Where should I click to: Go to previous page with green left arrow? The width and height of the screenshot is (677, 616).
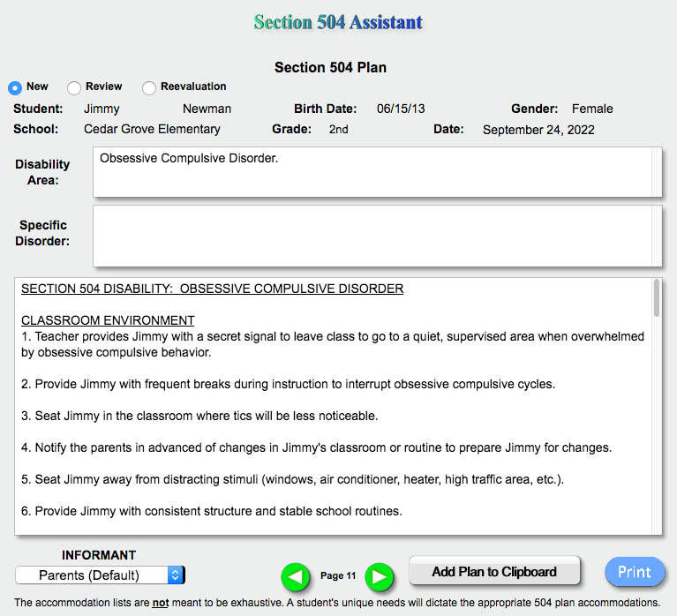pos(296,576)
